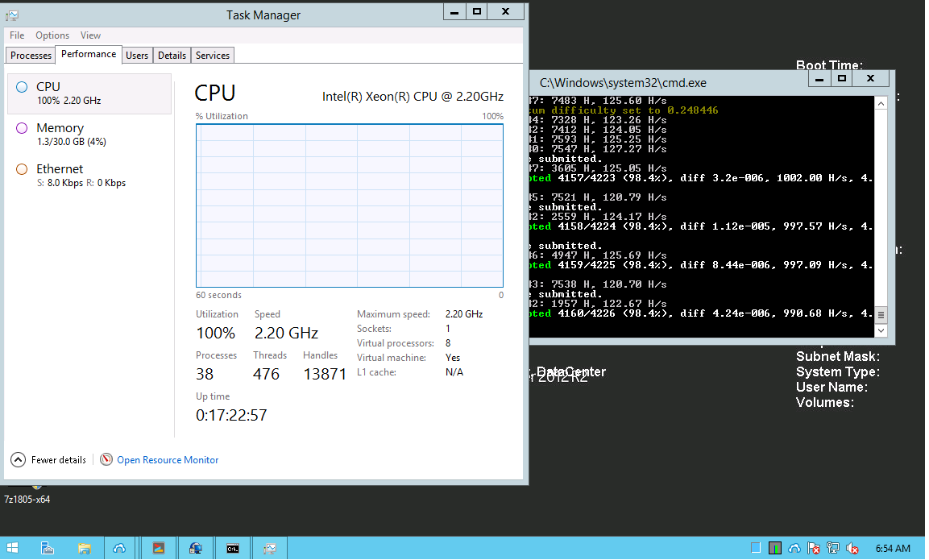Click the Task Manager CPU meter tray icon
This screenshot has width=929, height=560.
[x=775, y=548]
